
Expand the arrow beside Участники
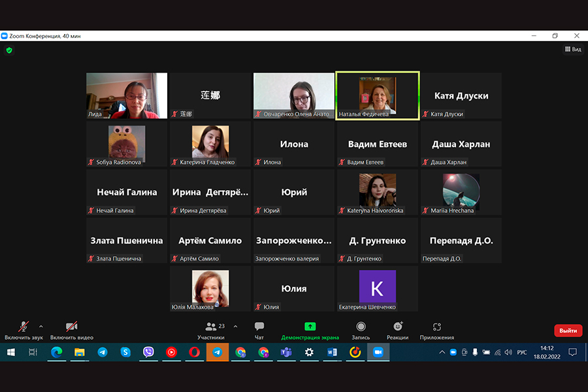point(235,326)
